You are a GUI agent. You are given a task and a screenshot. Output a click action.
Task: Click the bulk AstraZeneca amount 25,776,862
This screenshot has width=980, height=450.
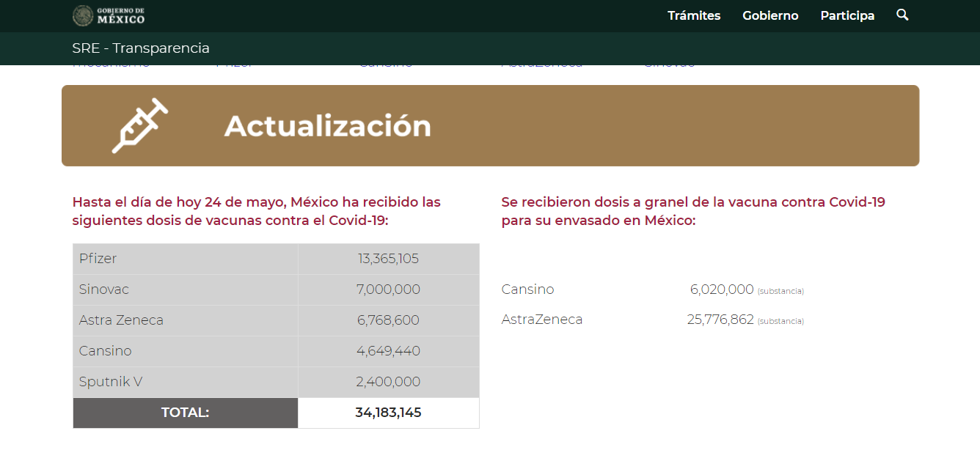720,320
